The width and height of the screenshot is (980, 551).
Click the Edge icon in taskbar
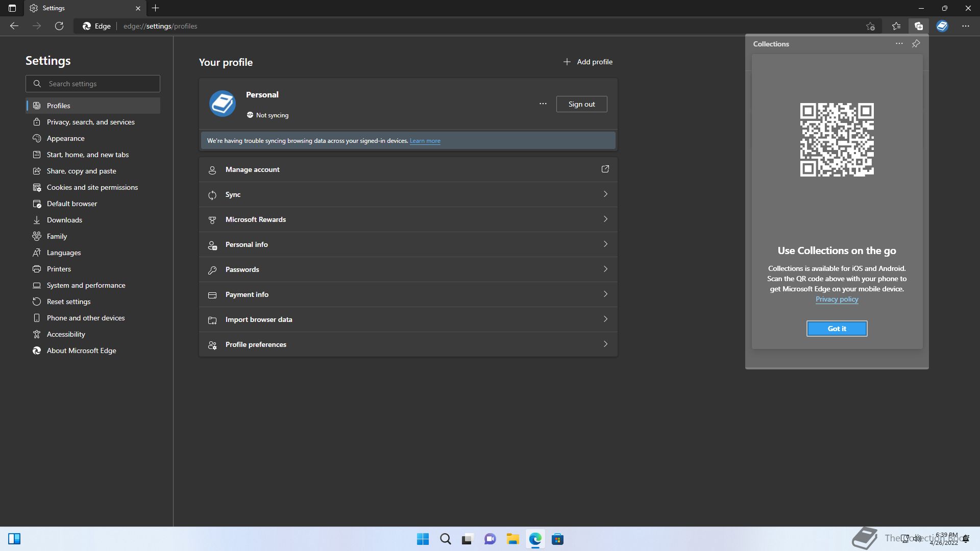535,539
